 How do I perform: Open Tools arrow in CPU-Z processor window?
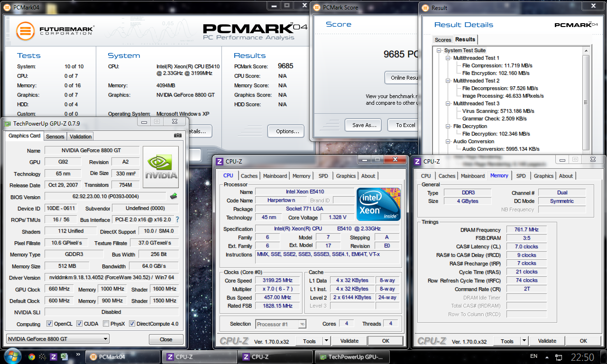point(326,341)
